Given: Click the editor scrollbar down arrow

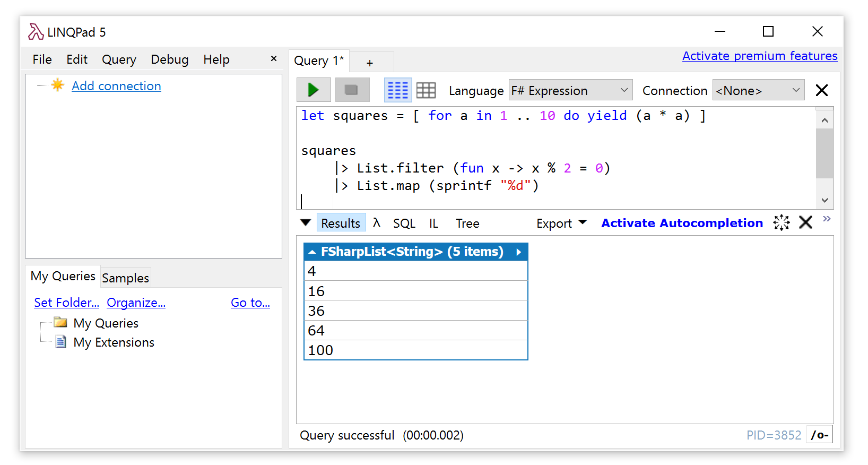Looking at the screenshot, I should (824, 200).
